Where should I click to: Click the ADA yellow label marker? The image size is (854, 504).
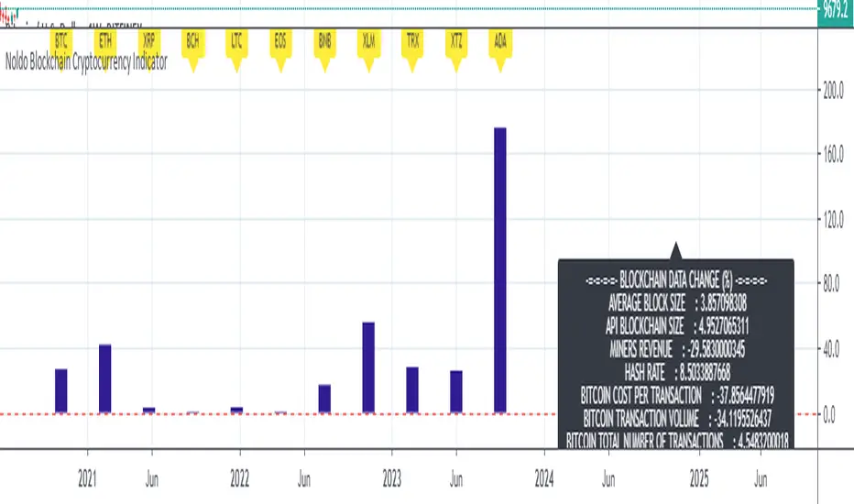click(500, 50)
